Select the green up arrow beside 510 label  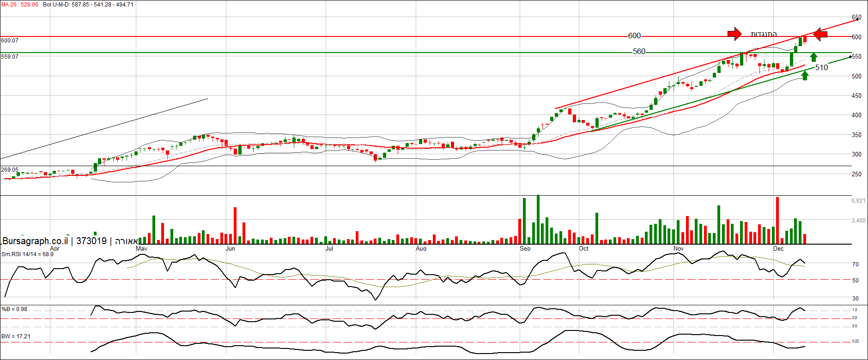click(805, 75)
